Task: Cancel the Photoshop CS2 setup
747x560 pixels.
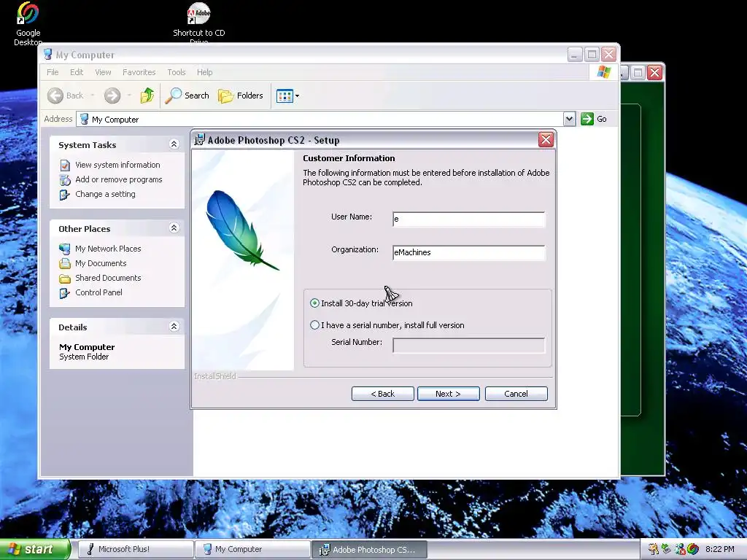Action: pyautogui.click(x=516, y=394)
